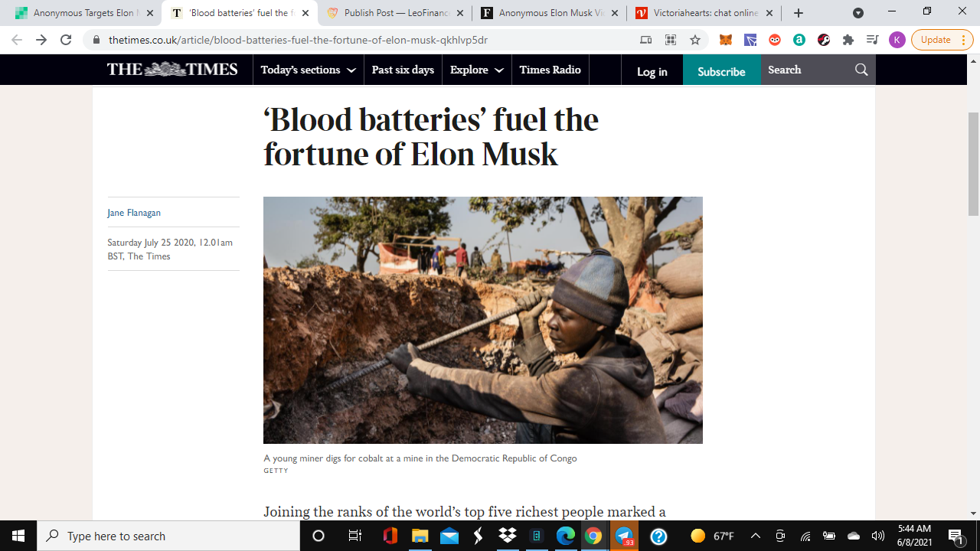
Task: Open the blue question mark help icon in taskbar
Action: click(658, 536)
